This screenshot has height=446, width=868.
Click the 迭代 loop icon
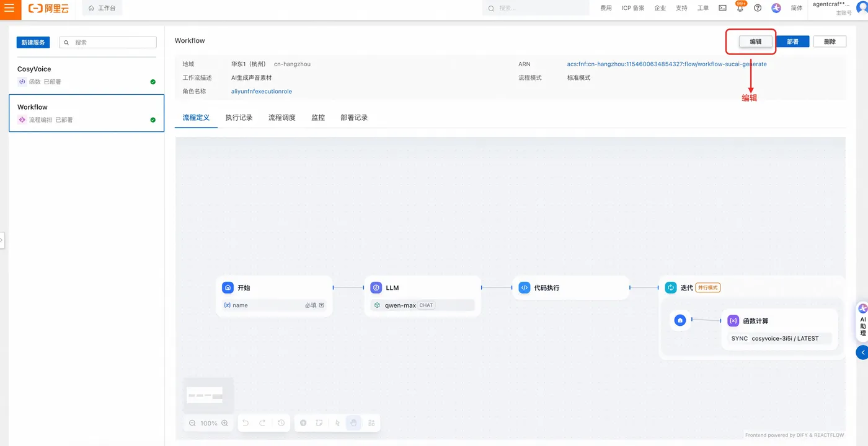pos(671,287)
